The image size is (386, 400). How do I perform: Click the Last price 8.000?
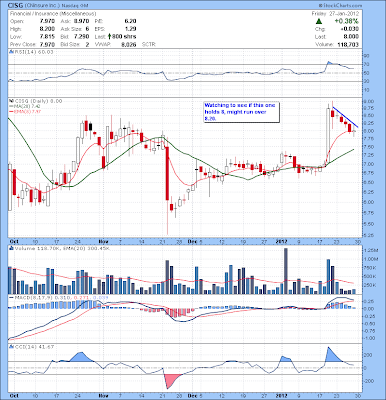click(x=351, y=37)
